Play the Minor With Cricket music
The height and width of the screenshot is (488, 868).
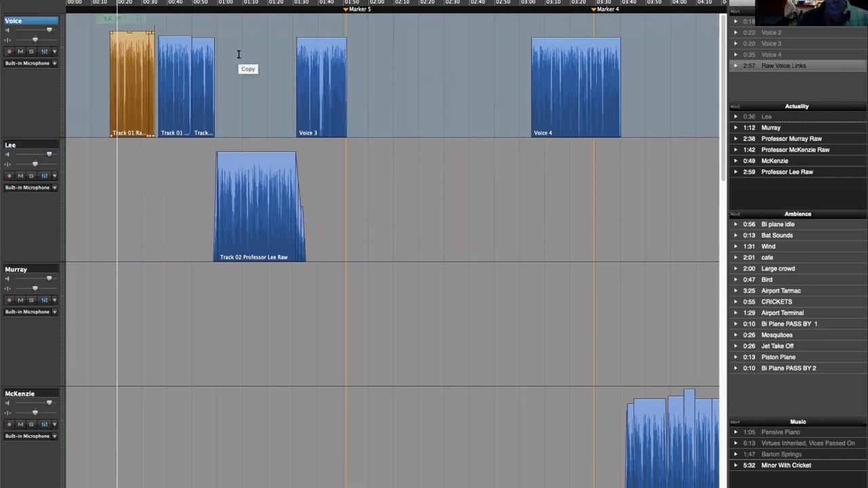pyautogui.click(x=736, y=466)
